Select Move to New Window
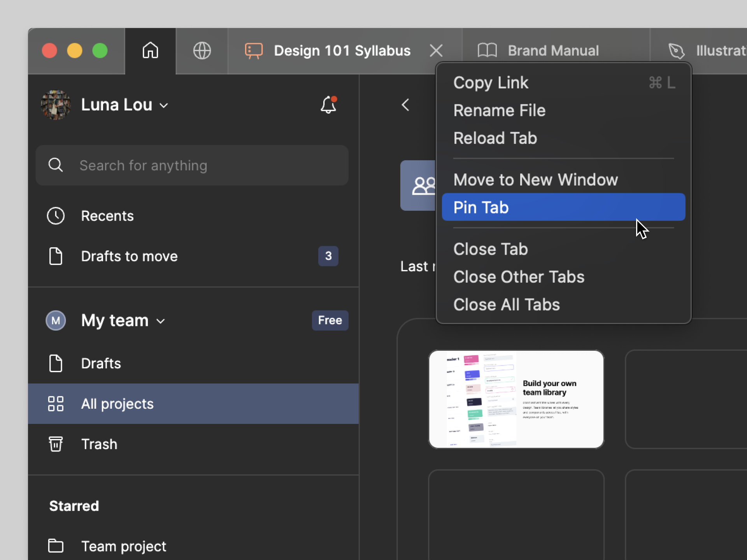This screenshot has height=560, width=747. [535, 180]
